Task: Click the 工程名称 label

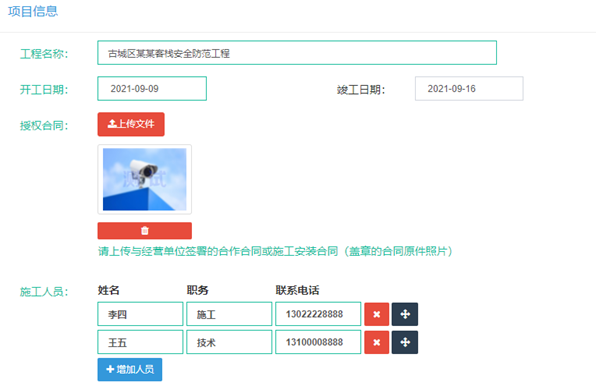Action: pyautogui.click(x=44, y=54)
